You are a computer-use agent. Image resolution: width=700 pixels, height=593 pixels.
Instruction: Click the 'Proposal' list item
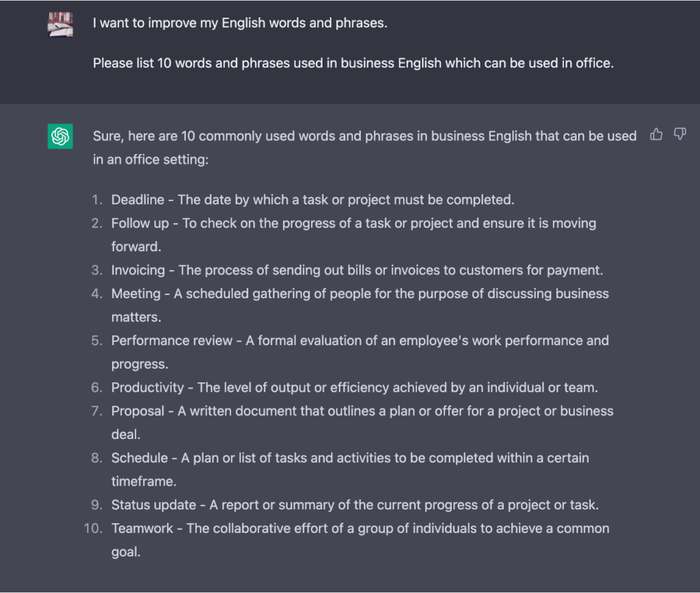coord(362,411)
